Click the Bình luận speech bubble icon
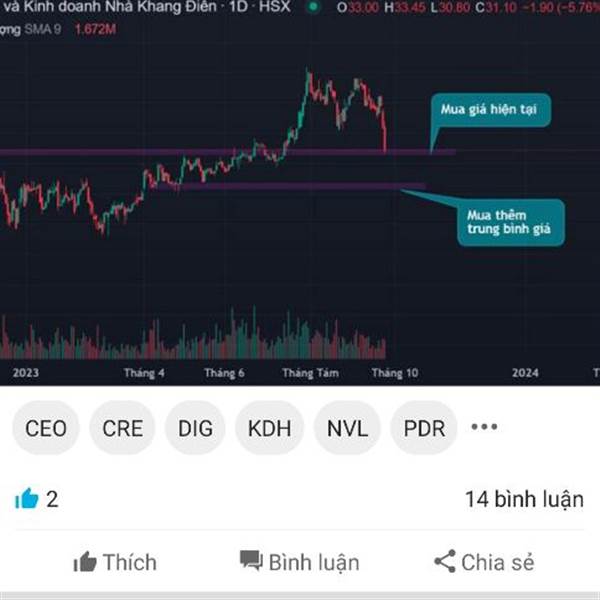Viewport: 600px width, 600px height. click(251, 561)
